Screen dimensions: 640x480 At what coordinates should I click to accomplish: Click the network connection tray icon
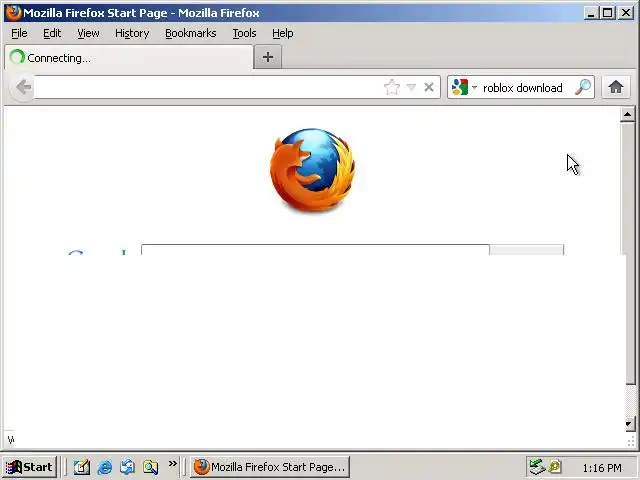pos(537,466)
